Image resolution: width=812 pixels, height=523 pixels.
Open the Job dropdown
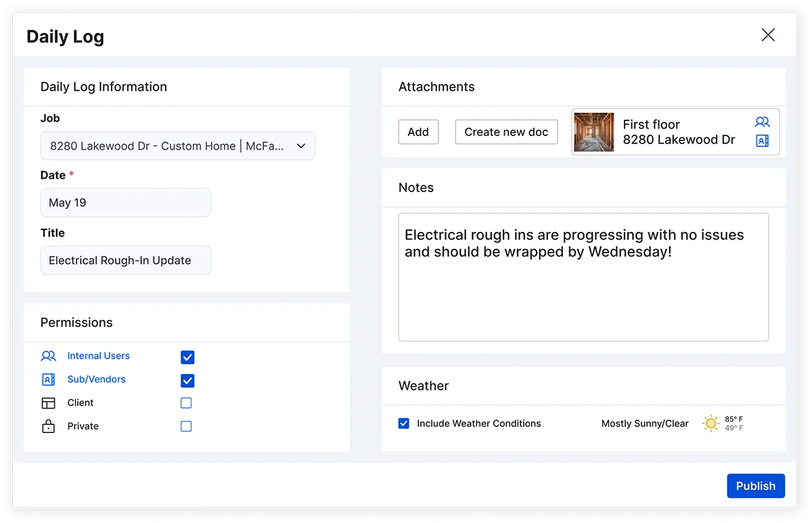(x=178, y=145)
